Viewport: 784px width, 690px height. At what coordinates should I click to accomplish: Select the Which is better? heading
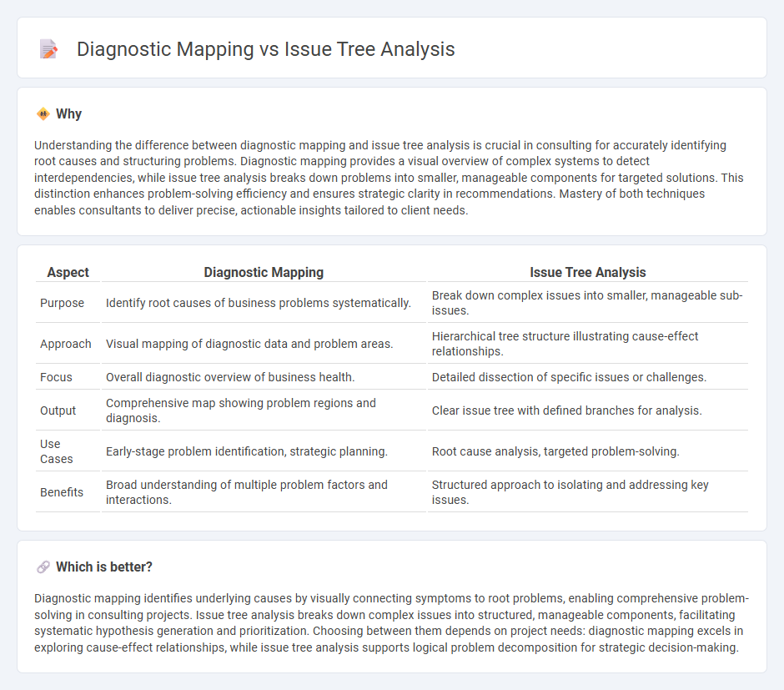(104, 567)
